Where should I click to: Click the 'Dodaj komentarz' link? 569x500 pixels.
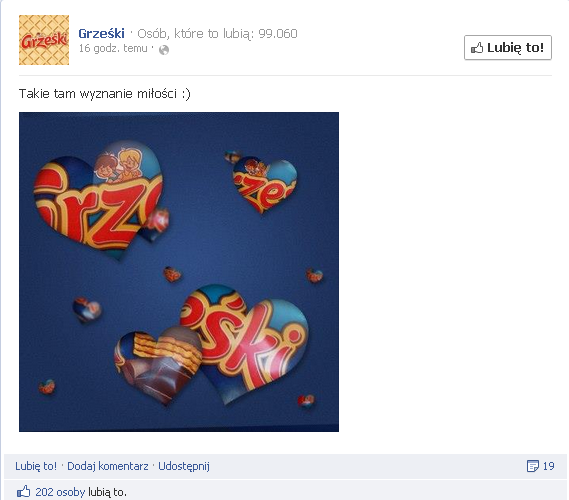click(108, 466)
